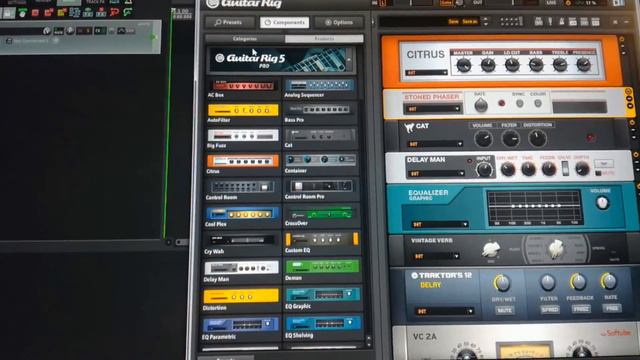Toggle the Stoned Phaser red power LED
Viewport: 640px width, 360px height.
tap(501, 104)
